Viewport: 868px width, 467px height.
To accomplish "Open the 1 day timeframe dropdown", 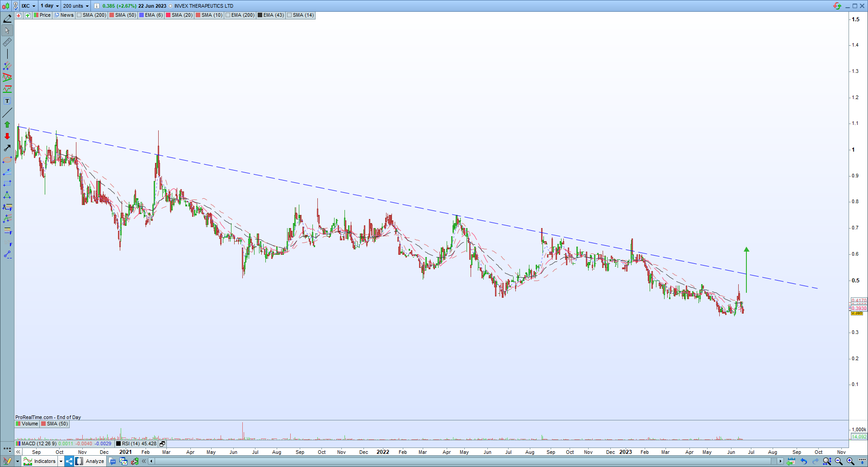I will tap(50, 6).
